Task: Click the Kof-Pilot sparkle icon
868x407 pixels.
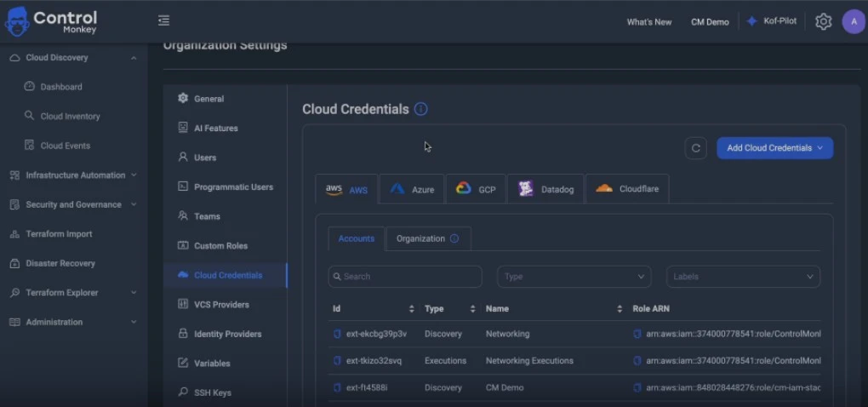Action: [x=751, y=21]
